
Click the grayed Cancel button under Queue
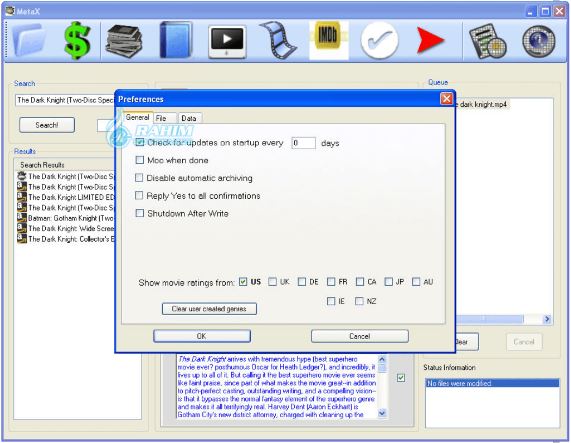click(x=524, y=342)
